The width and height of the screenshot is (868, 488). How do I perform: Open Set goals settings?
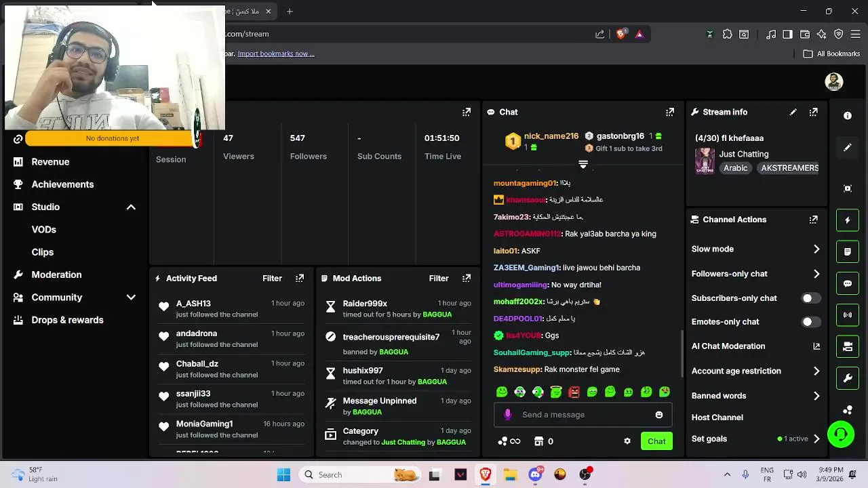pyautogui.click(x=755, y=439)
